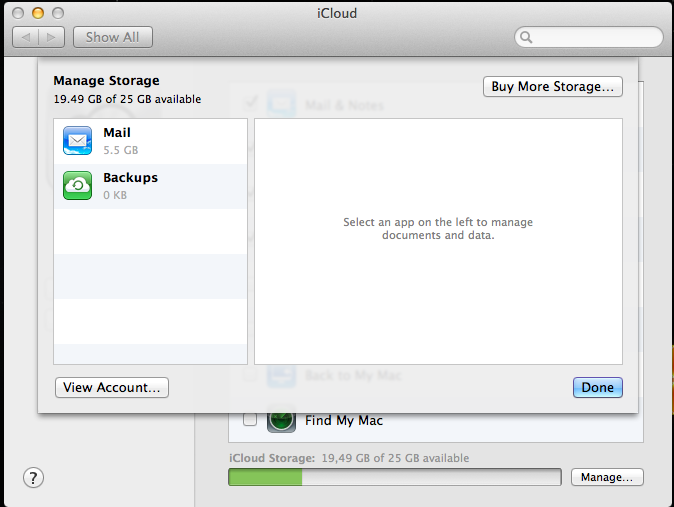Select the Mail app icon in storage list
The image size is (674, 507).
pos(77,141)
